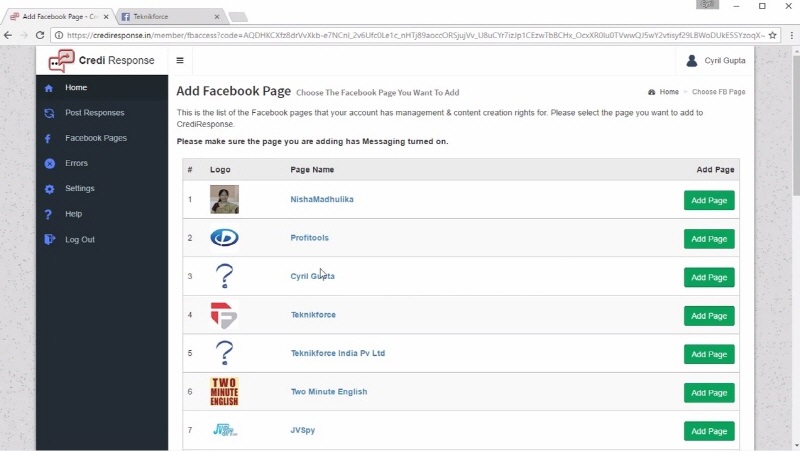Toggle the hamburger sidebar menu icon
800x451 pixels.
[180, 60]
